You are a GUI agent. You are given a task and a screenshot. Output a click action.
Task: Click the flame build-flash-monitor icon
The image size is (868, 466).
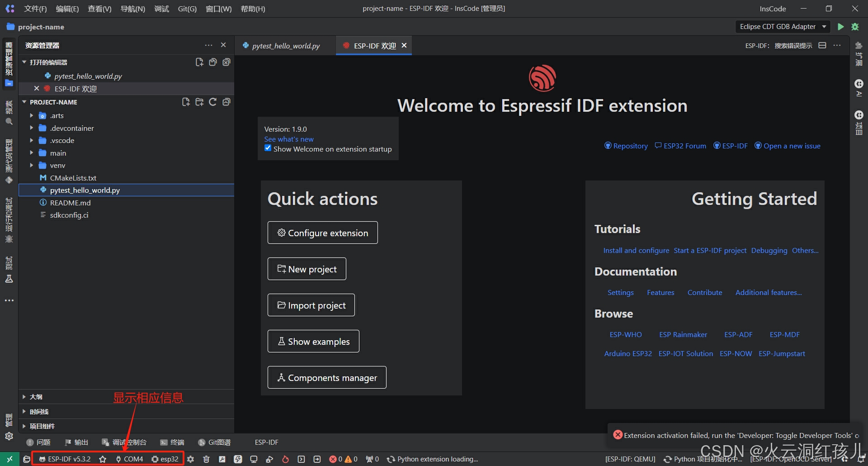coord(285,459)
